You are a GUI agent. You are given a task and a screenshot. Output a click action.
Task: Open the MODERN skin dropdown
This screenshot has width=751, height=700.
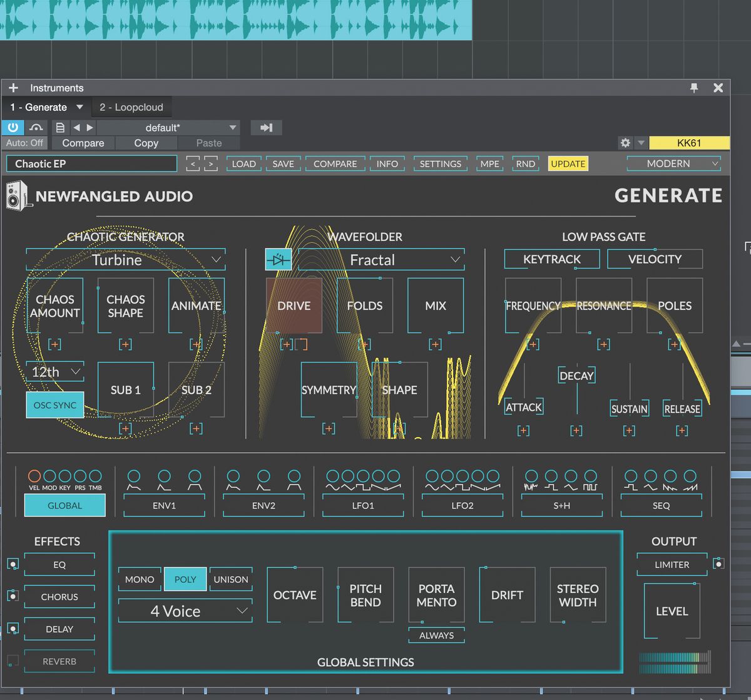click(x=673, y=163)
